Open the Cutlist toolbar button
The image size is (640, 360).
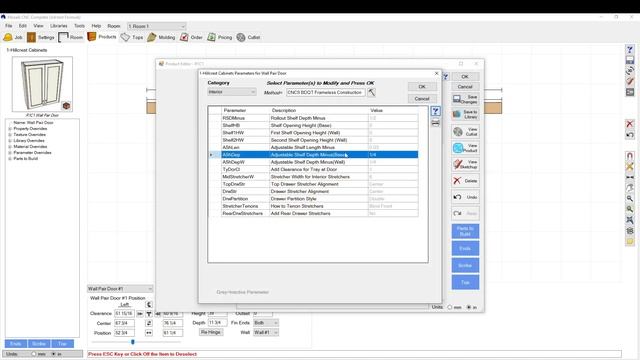pyautogui.click(x=248, y=37)
